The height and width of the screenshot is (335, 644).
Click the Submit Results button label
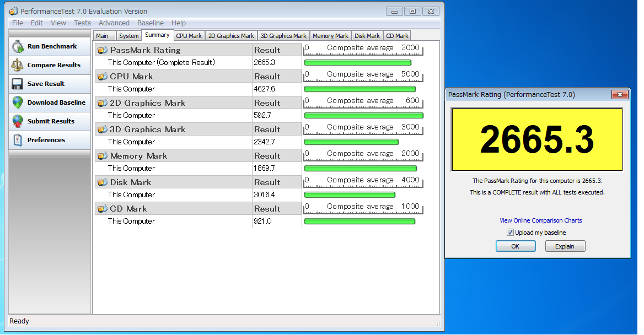51,121
